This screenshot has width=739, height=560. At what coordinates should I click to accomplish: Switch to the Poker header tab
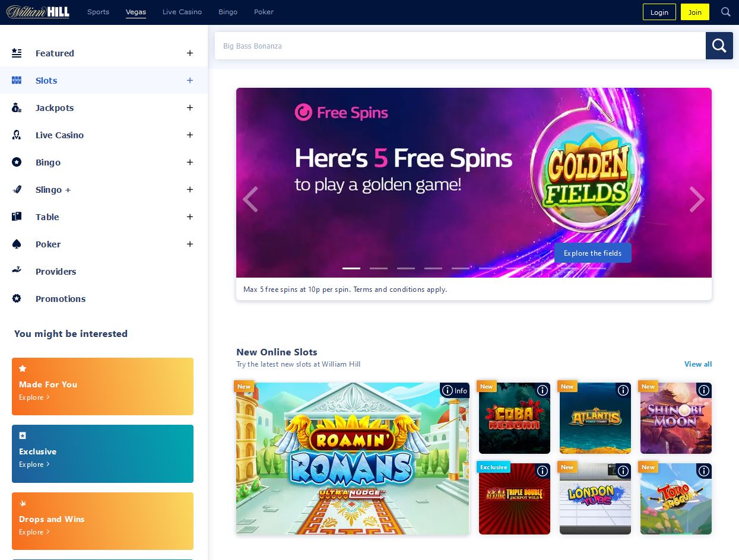264,12
